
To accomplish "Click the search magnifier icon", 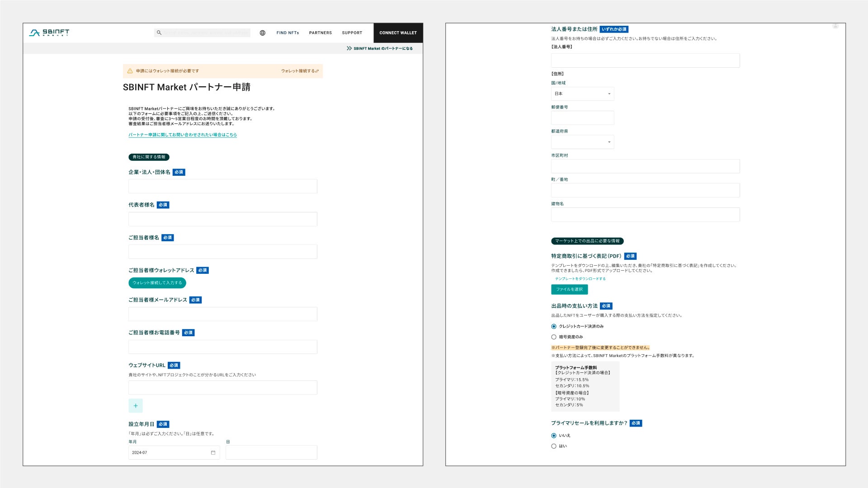I will click(x=159, y=33).
